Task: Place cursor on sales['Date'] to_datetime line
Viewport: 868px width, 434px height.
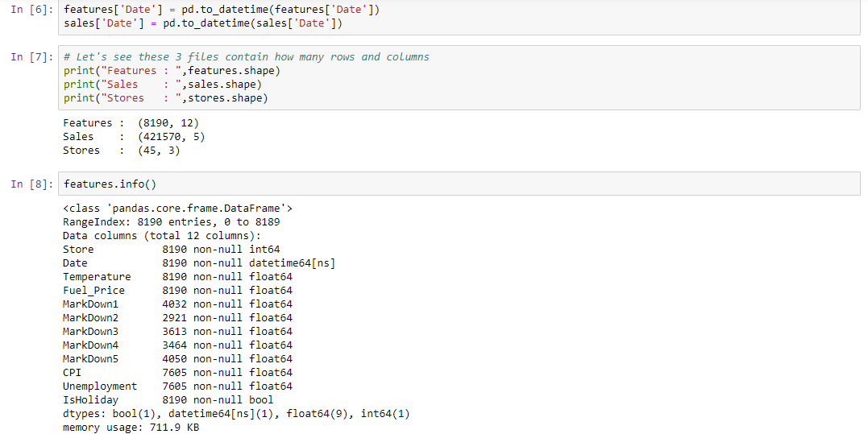Action: click(203, 23)
